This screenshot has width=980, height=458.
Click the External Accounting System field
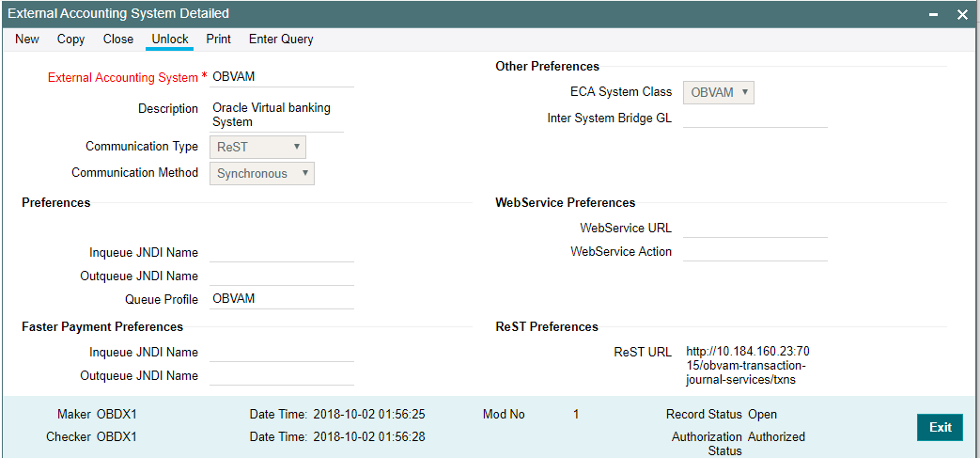click(x=282, y=77)
